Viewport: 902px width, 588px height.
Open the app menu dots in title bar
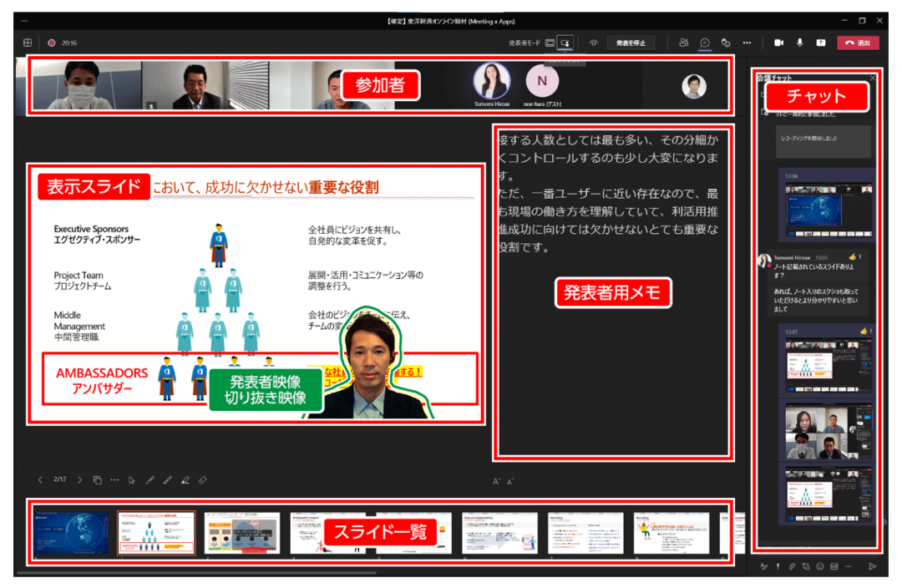[24, 21]
